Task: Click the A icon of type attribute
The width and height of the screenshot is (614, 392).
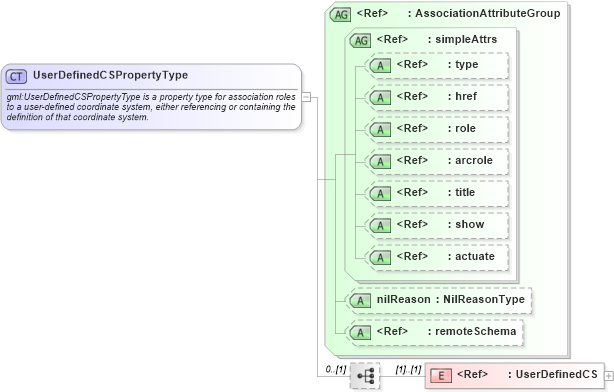Action: point(380,66)
